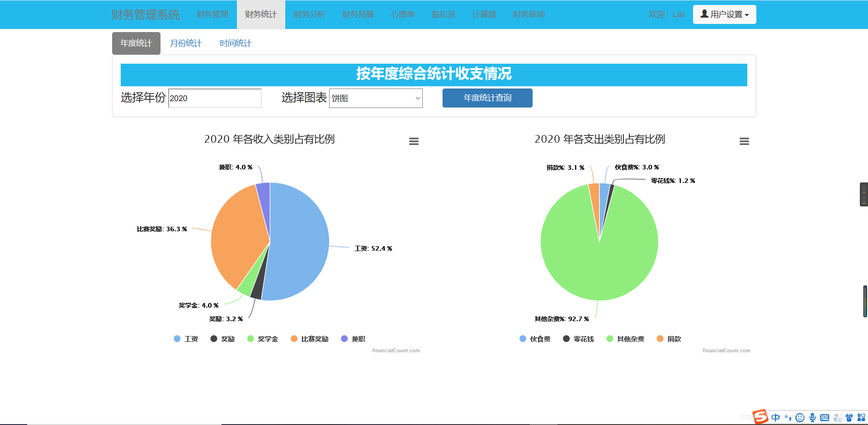The width and height of the screenshot is (868, 425).
Task: Open the soft keyboard icon in input toolbar
Action: [824, 417]
